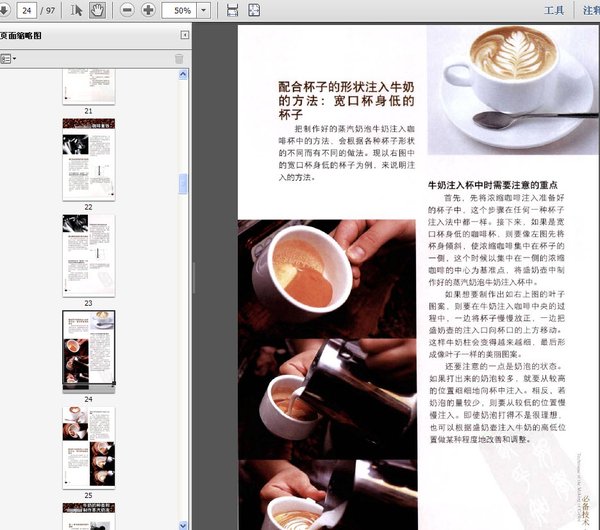Select the fit full page icon

(x=254, y=10)
